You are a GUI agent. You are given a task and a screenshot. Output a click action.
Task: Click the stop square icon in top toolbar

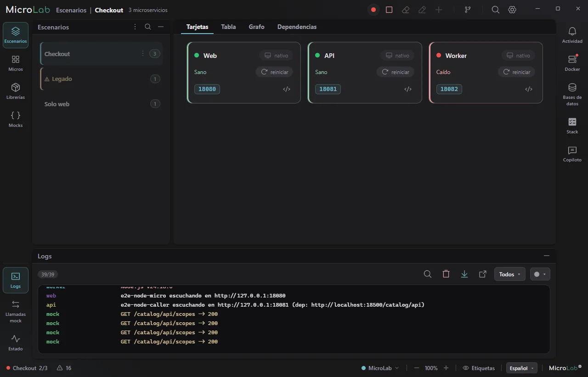tap(389, 10)
